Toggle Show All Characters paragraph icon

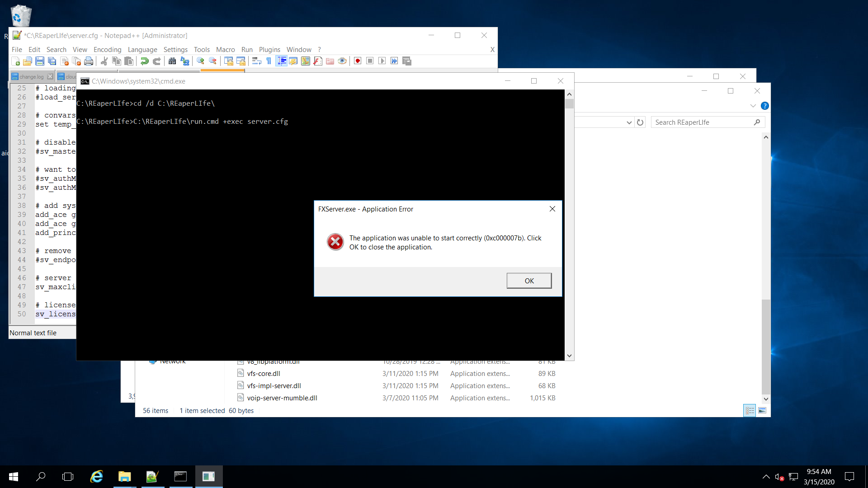[x=269, y=61]
